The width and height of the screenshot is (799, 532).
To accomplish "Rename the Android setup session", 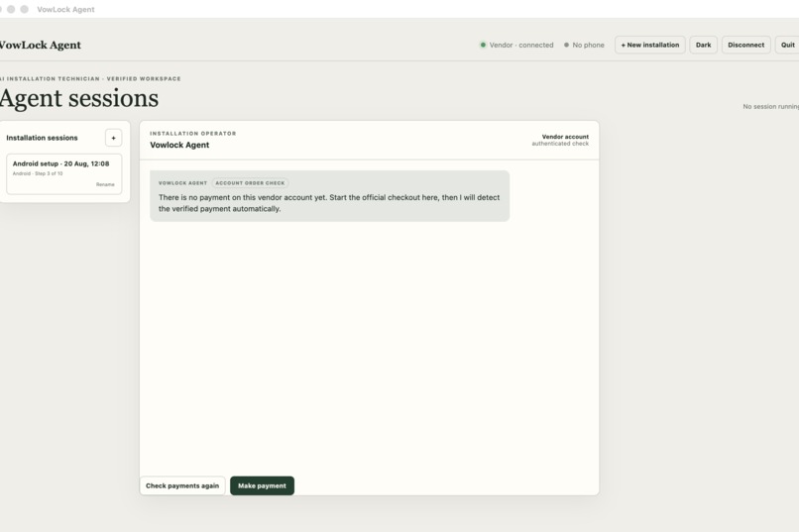I will (105, 184).
